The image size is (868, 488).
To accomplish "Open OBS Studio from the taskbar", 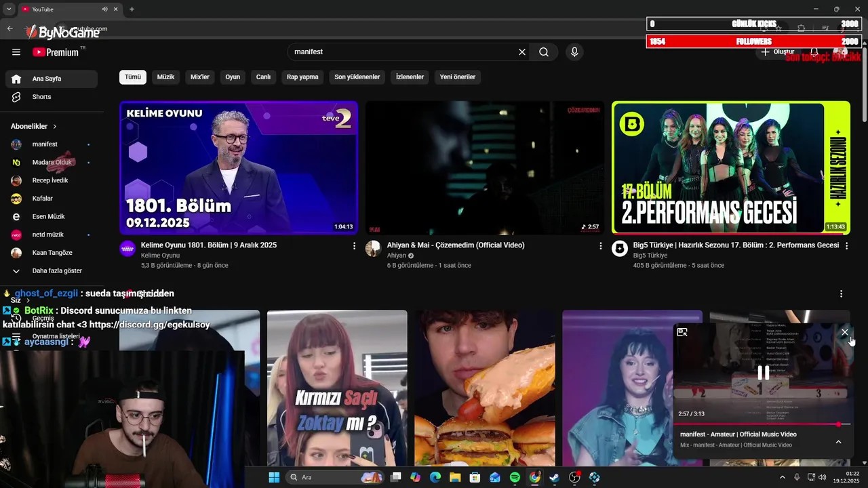I will pyautogui.click(x=574, y=477).
